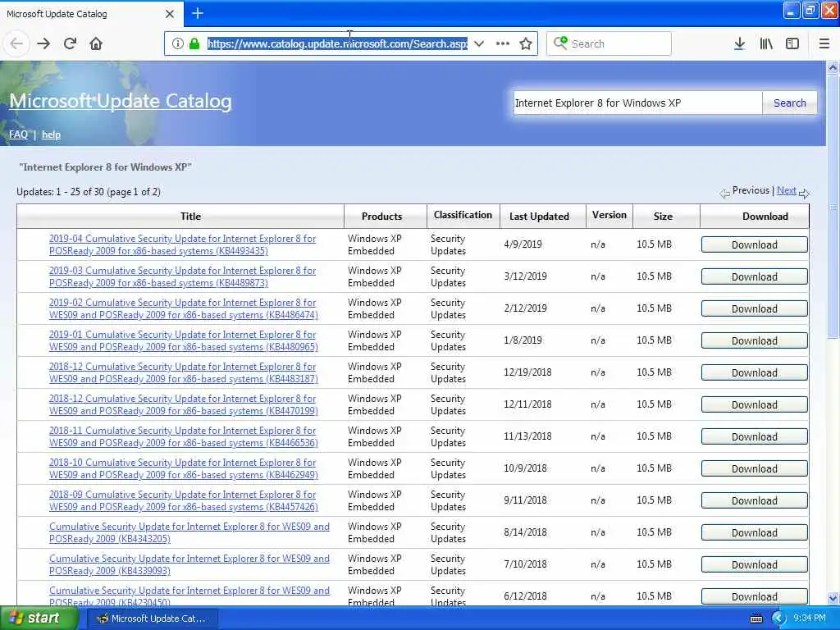
Task: Sort results by Products column header
Action: (x=381, y=217)
